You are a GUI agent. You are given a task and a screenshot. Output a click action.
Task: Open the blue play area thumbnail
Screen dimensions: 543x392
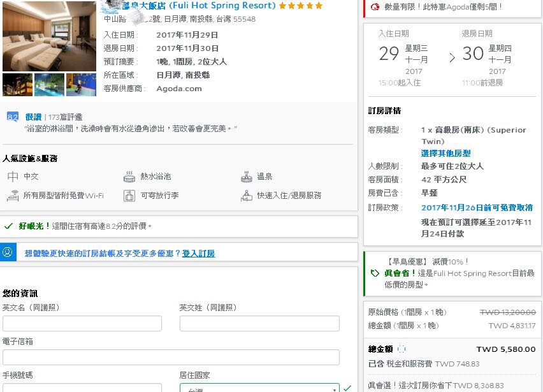click(x=81, y=85)
